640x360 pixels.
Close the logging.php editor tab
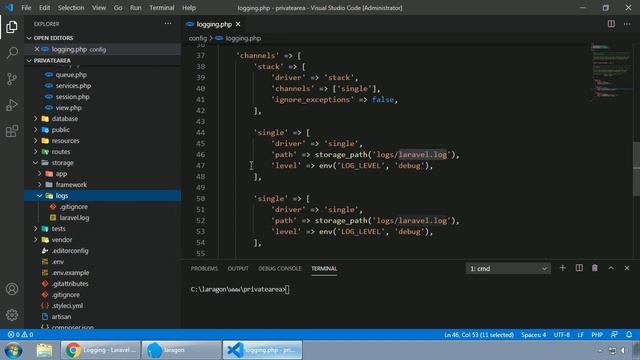point(238,24)
